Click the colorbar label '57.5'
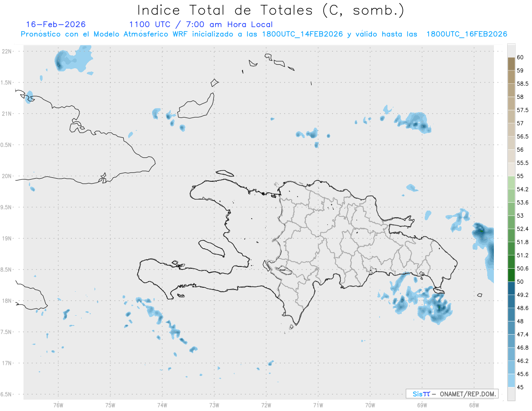This screenshot has width=532, height=411. coord(523,110)
